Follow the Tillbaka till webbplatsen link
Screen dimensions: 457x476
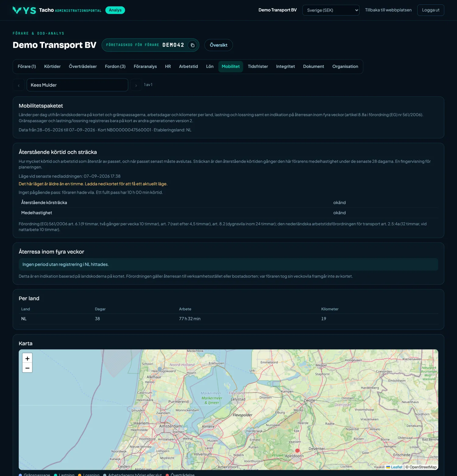pyautogui.click(x=388, y=10)
